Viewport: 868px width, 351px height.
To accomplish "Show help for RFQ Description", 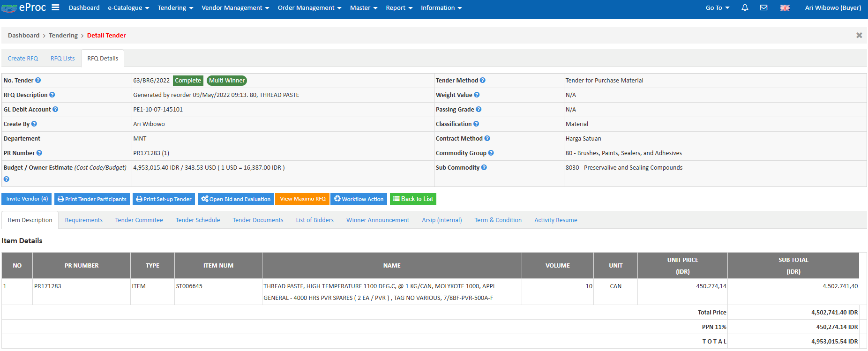I will coord(52,95).
